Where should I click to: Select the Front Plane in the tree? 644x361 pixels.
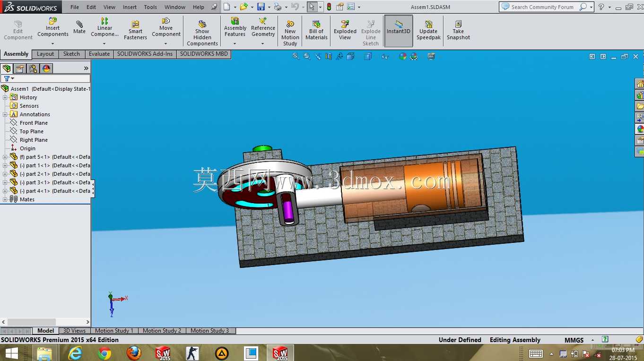34,123
